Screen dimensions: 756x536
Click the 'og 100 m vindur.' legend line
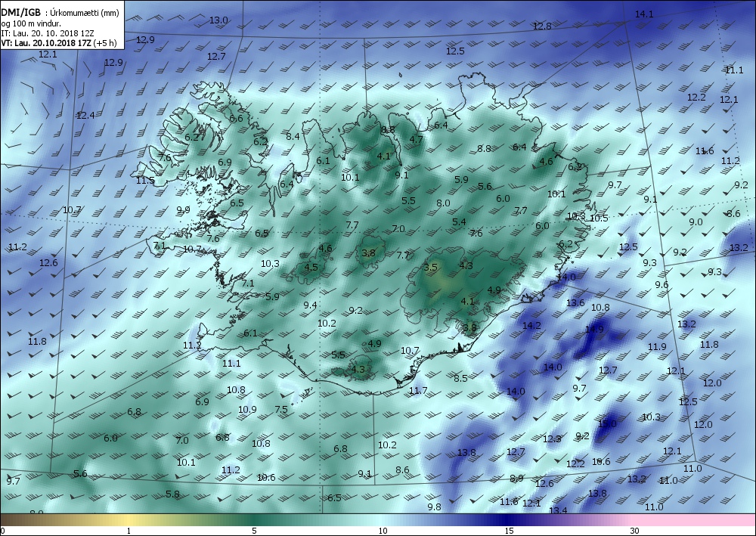31,23
